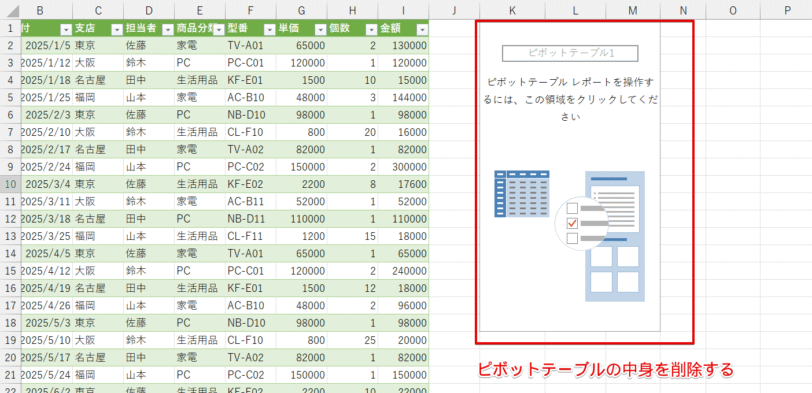
Task: Select the date cell 2025/5/10
Action: [47, 341]
